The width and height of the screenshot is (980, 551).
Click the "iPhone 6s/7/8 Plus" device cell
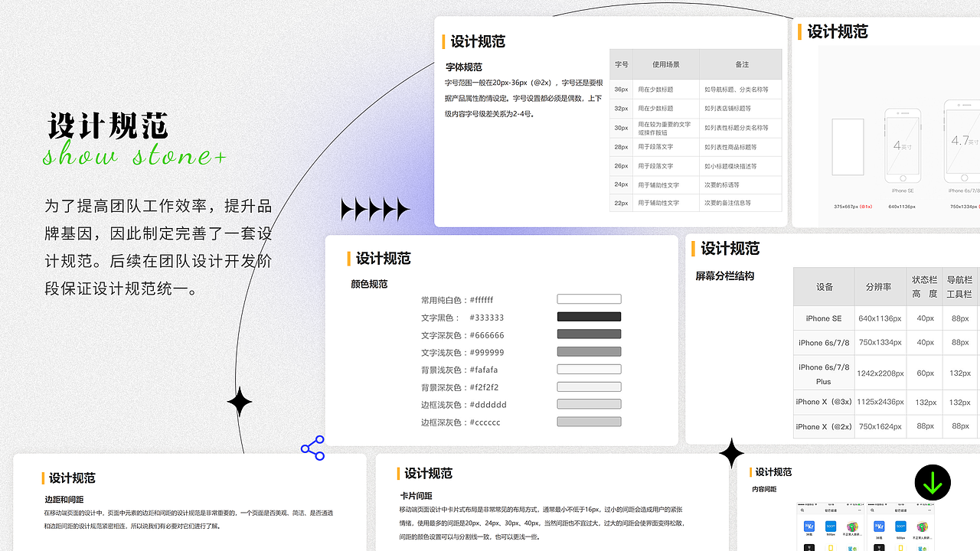pos(823,373)
